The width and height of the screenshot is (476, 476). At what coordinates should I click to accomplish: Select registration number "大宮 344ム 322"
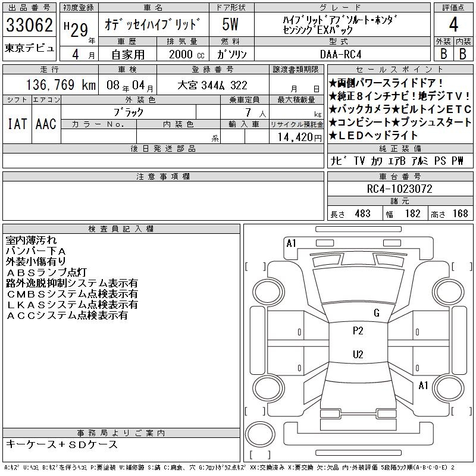(212, 85)
